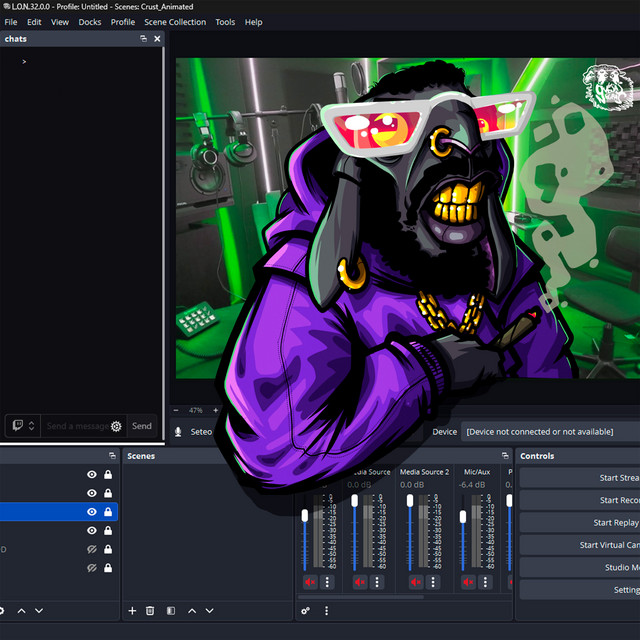Adjust Mic/Aux volume slider

coord(462,517)
